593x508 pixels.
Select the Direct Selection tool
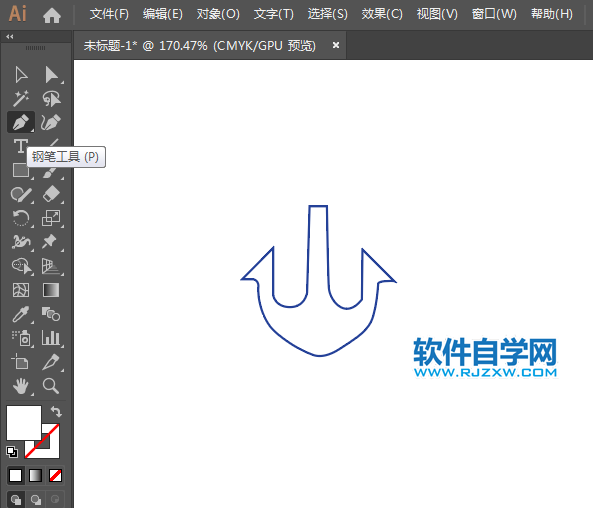(x=51, y=75)
